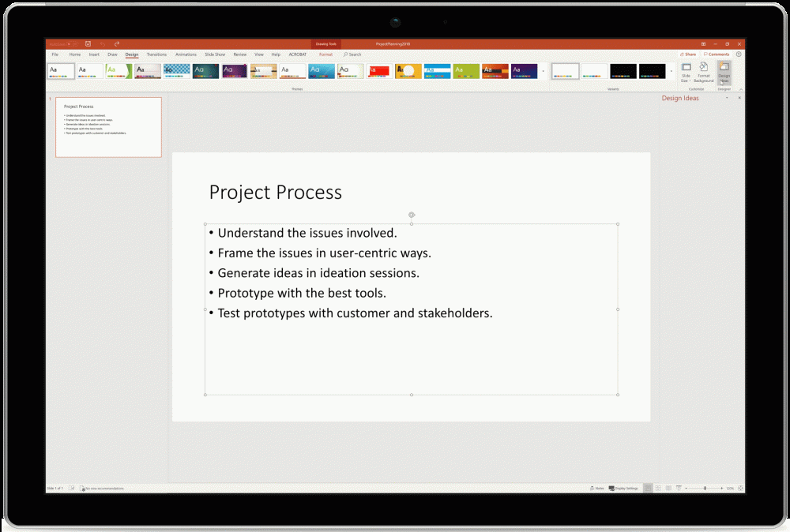Image resolution: width=790 pixels, height=532 pixels.
Task: Switch to the Insert tab
Action: pyautogui.click(x=94, y=54)
